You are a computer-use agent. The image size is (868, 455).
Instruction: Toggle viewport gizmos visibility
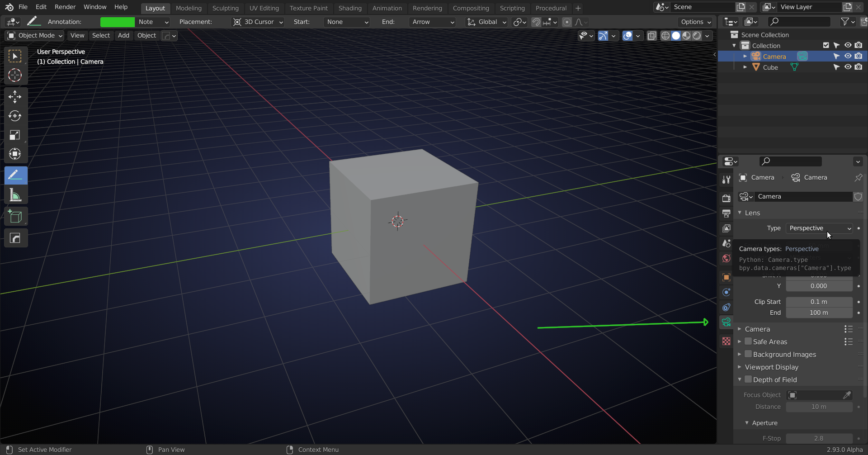click(603, 36)
